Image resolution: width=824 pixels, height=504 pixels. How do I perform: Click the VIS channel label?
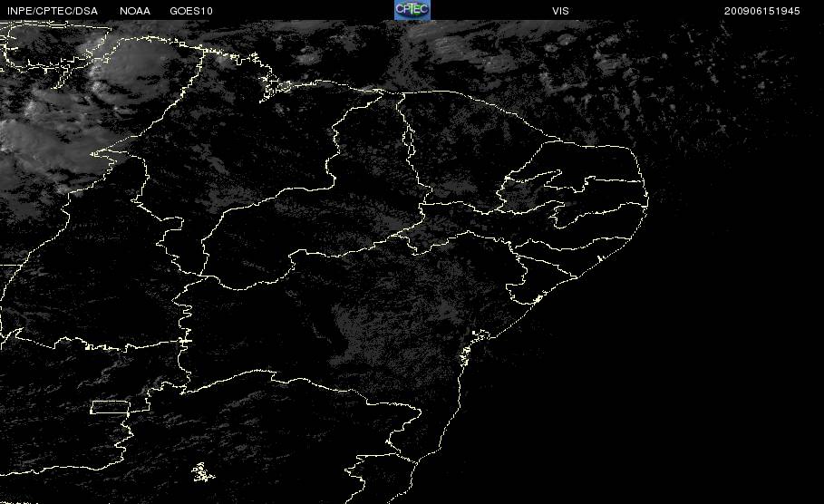pyautogui.click(x=560, y=11)
